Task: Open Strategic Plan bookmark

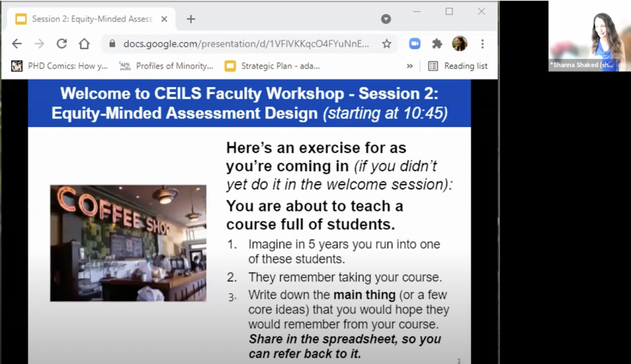Action: (273, 66)
